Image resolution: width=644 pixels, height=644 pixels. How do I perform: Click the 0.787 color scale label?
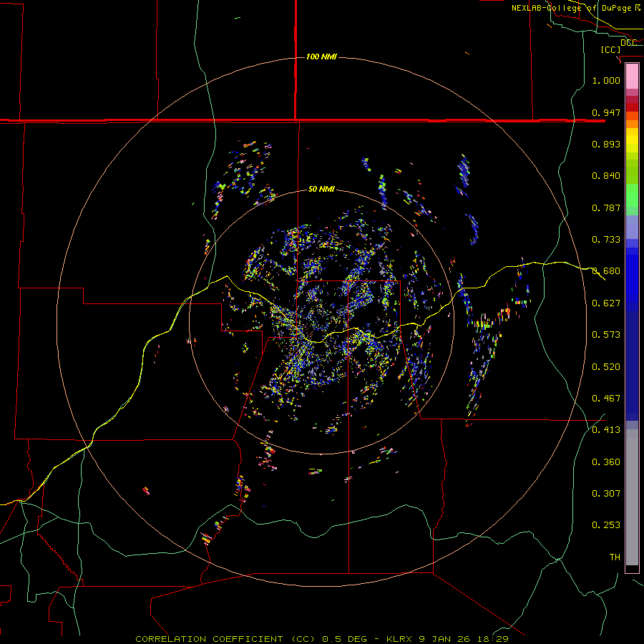pyautogui.click(x=606, y=208)
